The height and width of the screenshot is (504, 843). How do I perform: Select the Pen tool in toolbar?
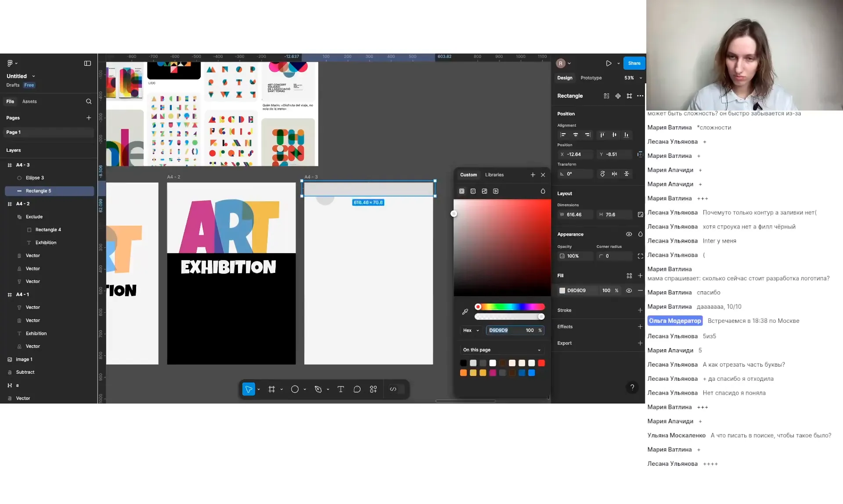point(318,389)
